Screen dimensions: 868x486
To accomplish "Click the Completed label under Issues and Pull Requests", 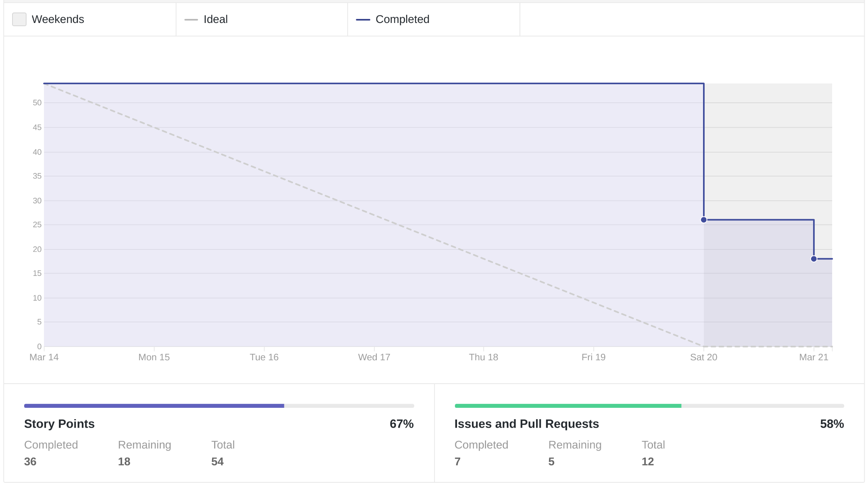I will (x=481, y=445).
